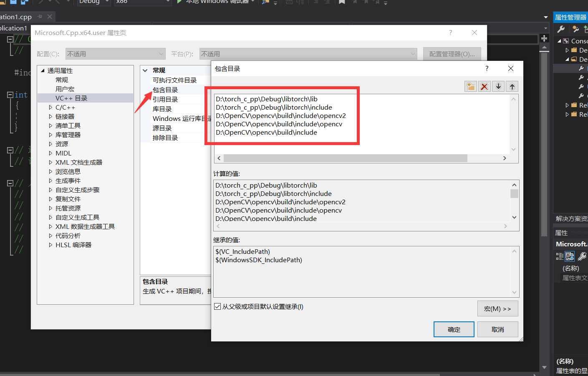
Task: Collapse the 常规 section chevron
Action: (145, 70)
